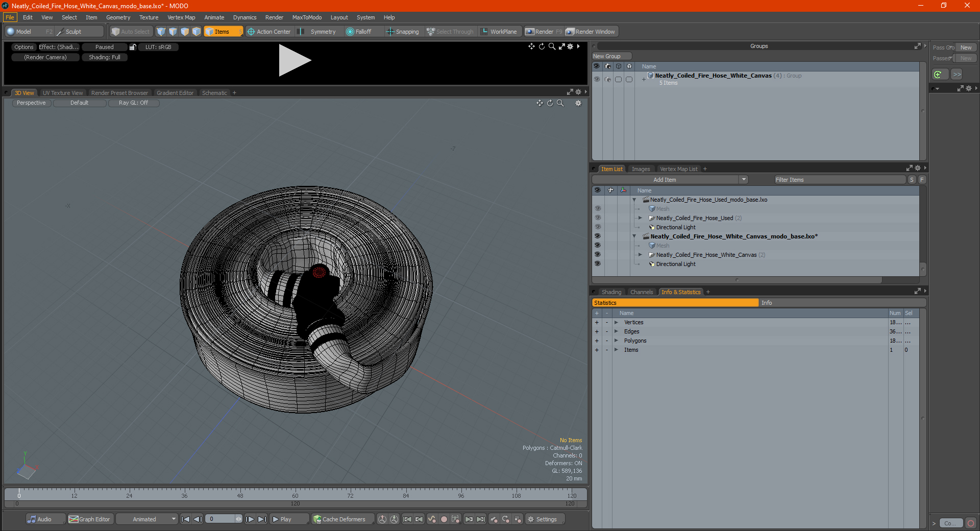Switch to UV Texture View tab
This screenshot has width=980, height=531.
click(63, 93)
